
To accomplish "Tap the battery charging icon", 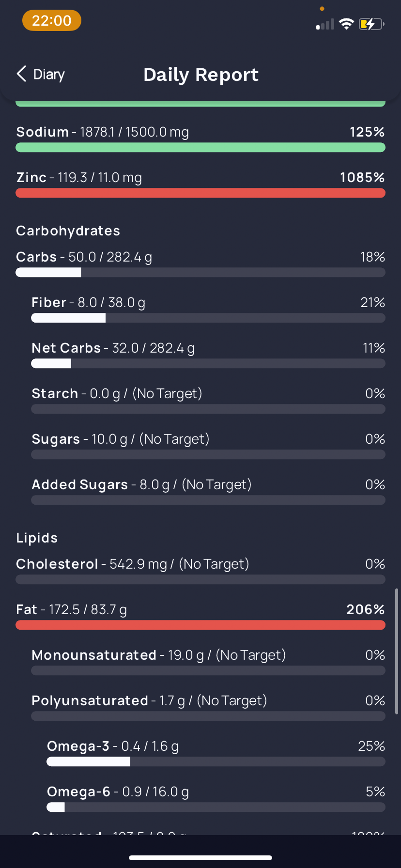I will point(371,24).
